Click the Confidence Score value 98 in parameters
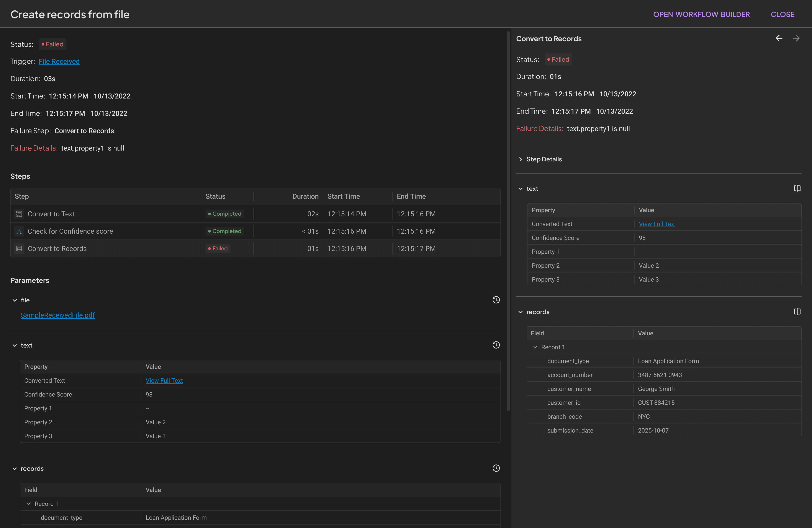The height and width of the screenshot is (528, 812). click(149, 394)
